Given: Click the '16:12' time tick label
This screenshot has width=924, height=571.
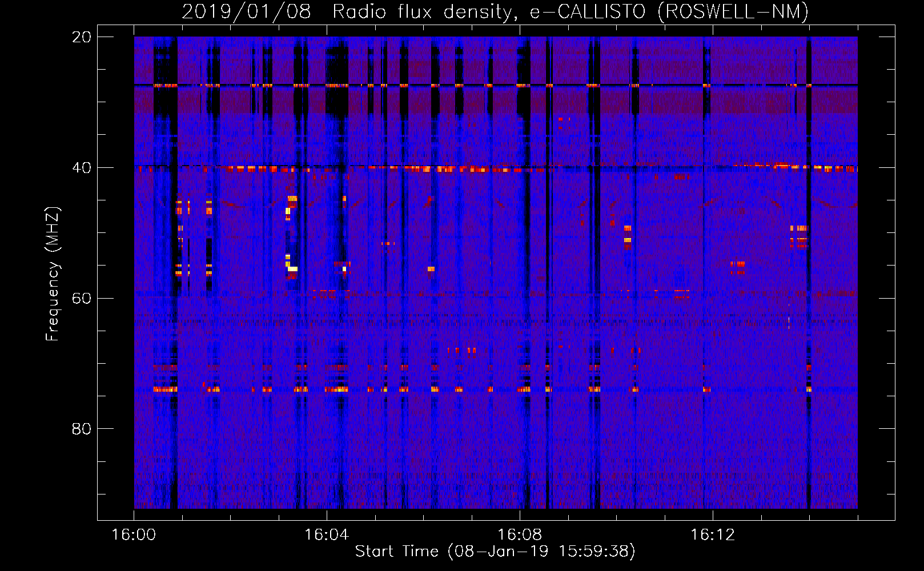Looking at the screenshot, I should coord(713,535).
